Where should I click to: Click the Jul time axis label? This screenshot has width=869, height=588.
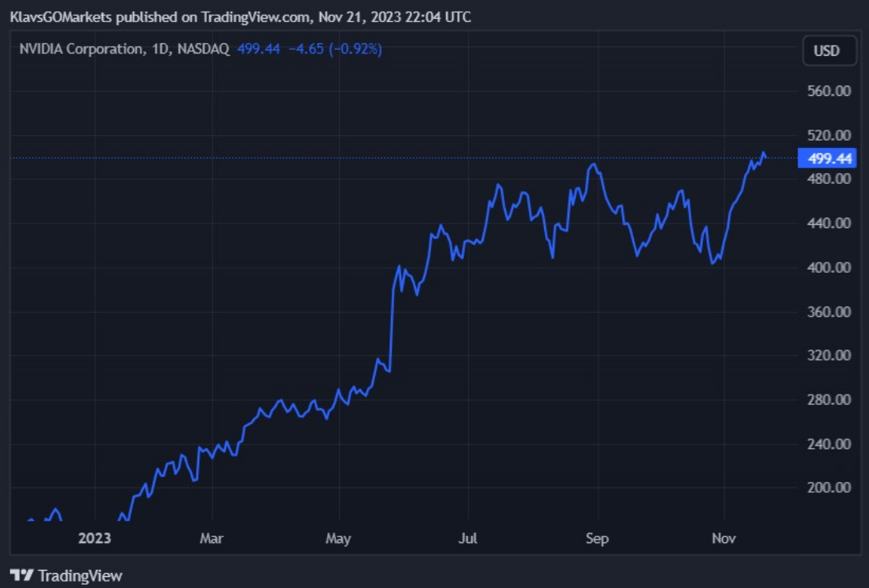tap(468, 538)
